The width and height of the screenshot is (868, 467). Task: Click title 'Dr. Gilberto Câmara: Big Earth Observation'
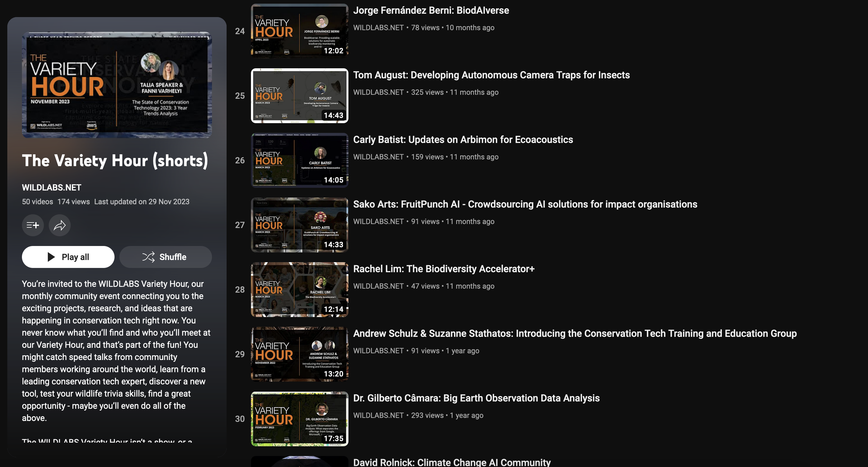point(476,398)
